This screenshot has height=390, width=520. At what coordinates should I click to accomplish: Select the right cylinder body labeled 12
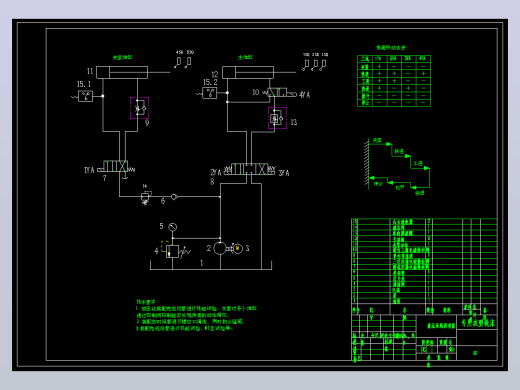[248, 72]
